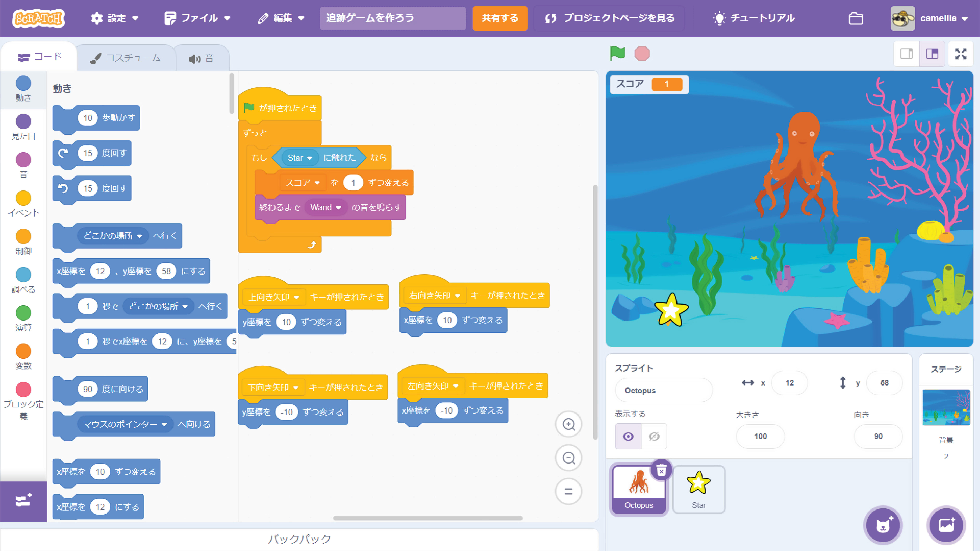Hide the sprite with the crossed eye icon
Screen dimensions: 980x551
(654, 436)
